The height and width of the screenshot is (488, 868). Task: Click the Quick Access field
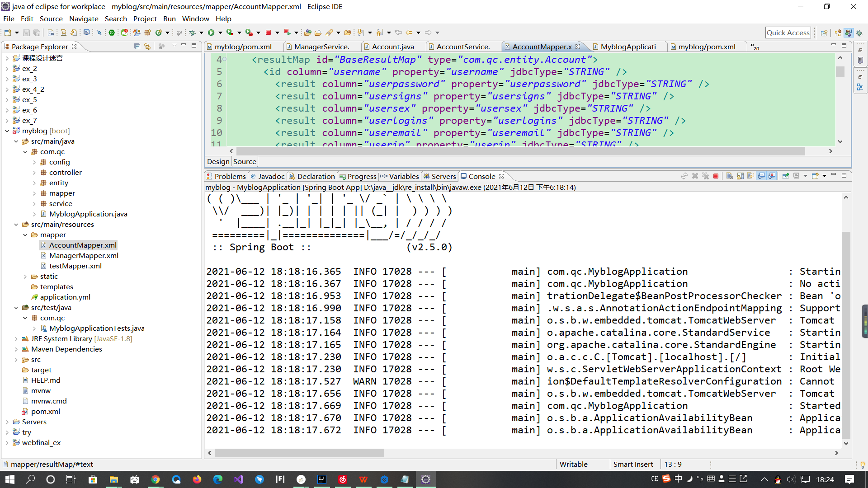pyautogui.click(x=788, y=33)
